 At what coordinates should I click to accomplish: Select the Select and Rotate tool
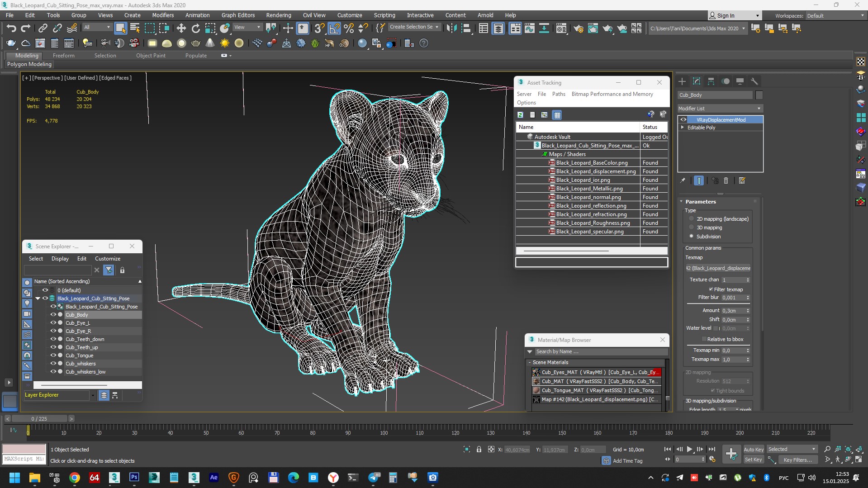(x=195, y=28)
